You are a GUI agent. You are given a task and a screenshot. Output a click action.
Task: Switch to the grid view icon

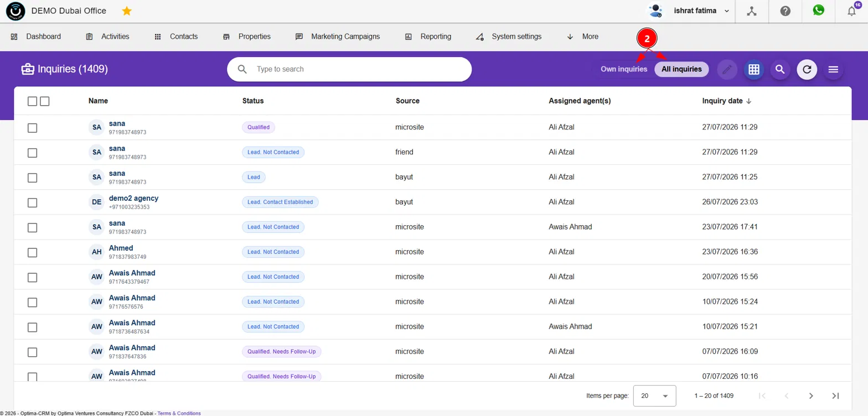tap(753, 70)
